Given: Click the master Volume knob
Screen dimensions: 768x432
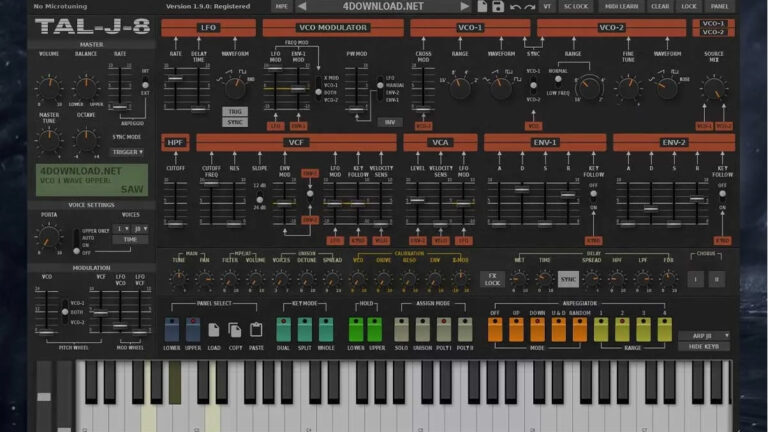Looking at the screenshot, I should coord(49,88).
